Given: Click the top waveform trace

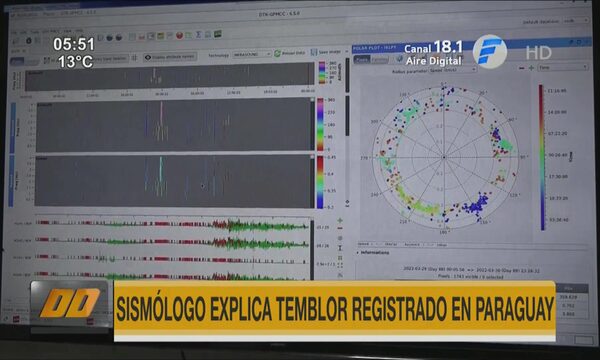Looking at the screenshot, I should [172, 225].
